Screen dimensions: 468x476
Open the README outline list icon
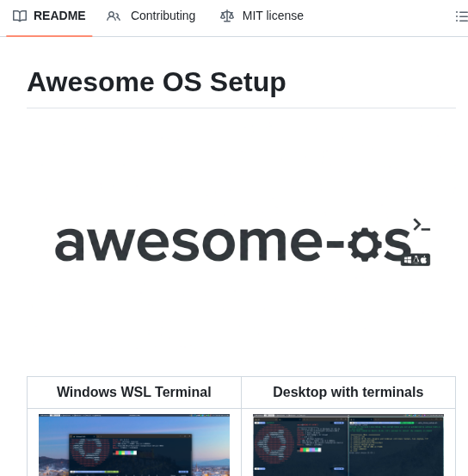click(462, 16)
